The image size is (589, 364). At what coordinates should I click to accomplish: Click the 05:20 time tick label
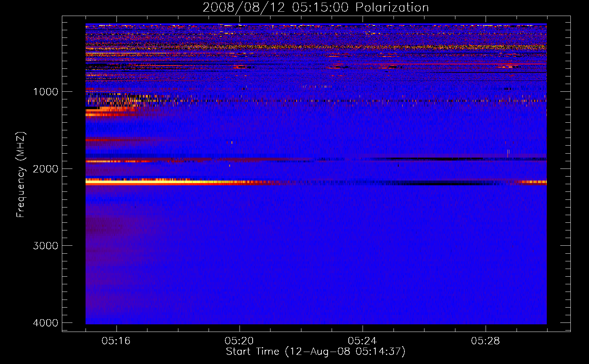pyautogui.click(x=239, y=341)
